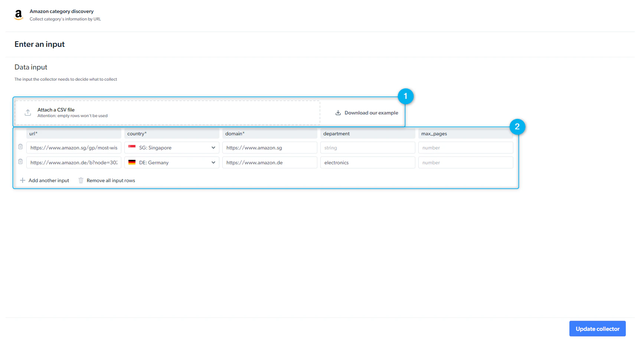644x339 pixels.
Task: Click Collect category's information by URL text
Action: (x=65, y=19)
